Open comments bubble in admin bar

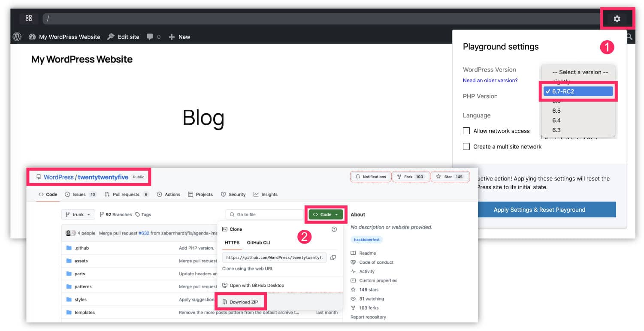(154, 37)
